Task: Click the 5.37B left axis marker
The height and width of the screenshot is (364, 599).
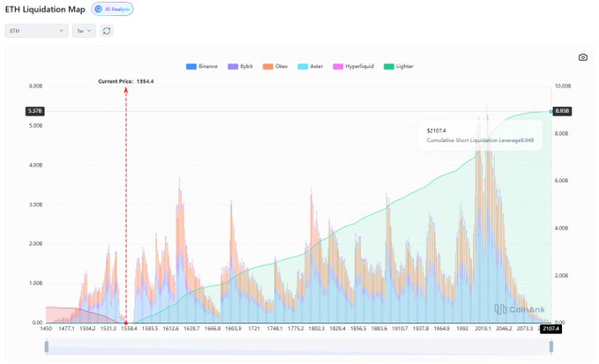Action: point(34,111)
